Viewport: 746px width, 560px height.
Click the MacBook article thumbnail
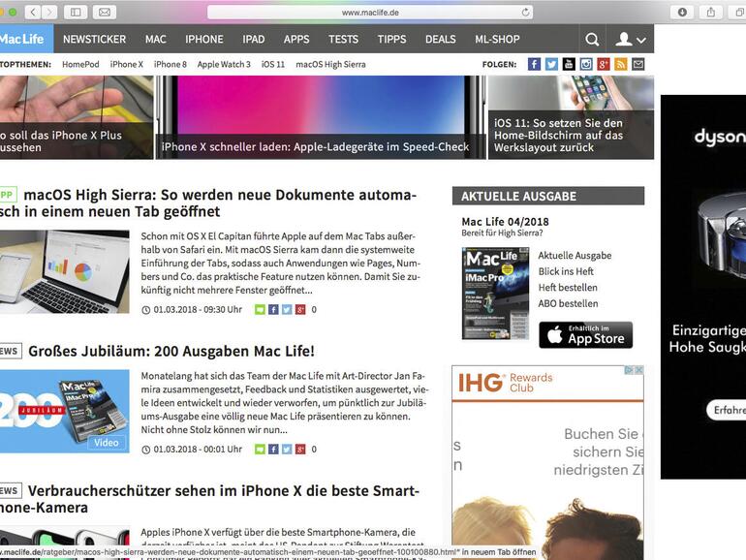click(64, 271)
